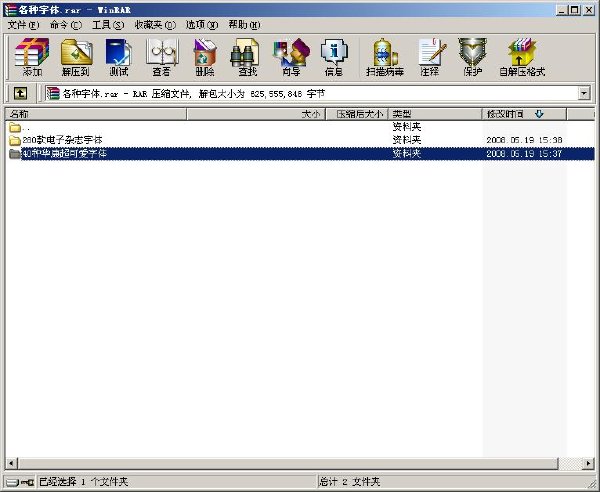
Task: Sort by 类型 column header
Action: 435,114
